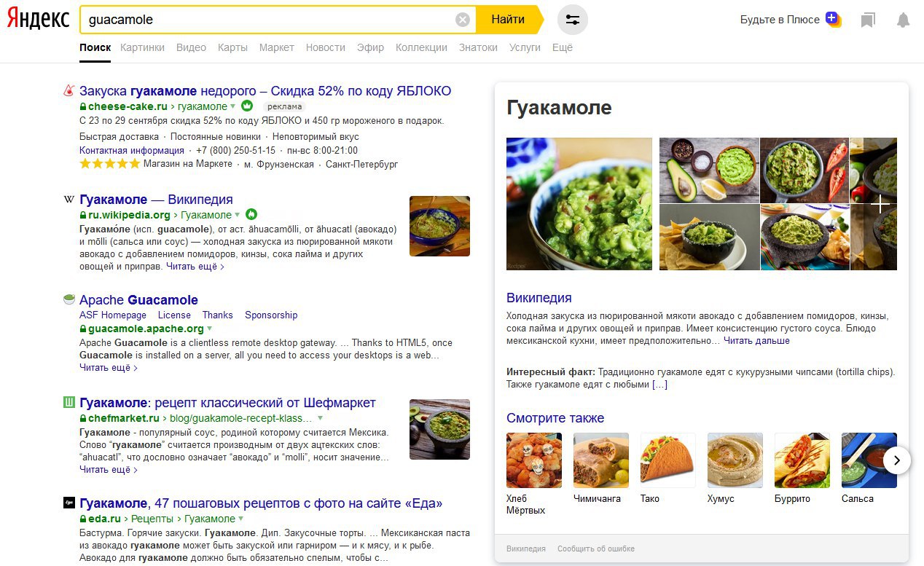Open saved bookmarks icon

tap(867, 20)
